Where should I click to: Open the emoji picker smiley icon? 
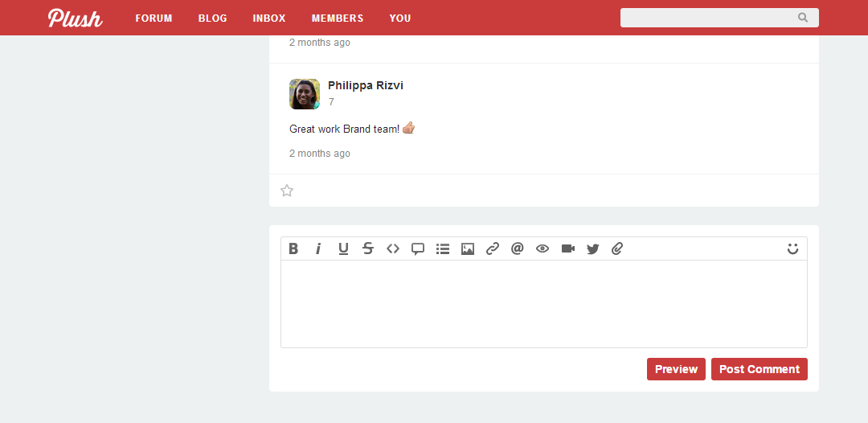tap(792, 248)
